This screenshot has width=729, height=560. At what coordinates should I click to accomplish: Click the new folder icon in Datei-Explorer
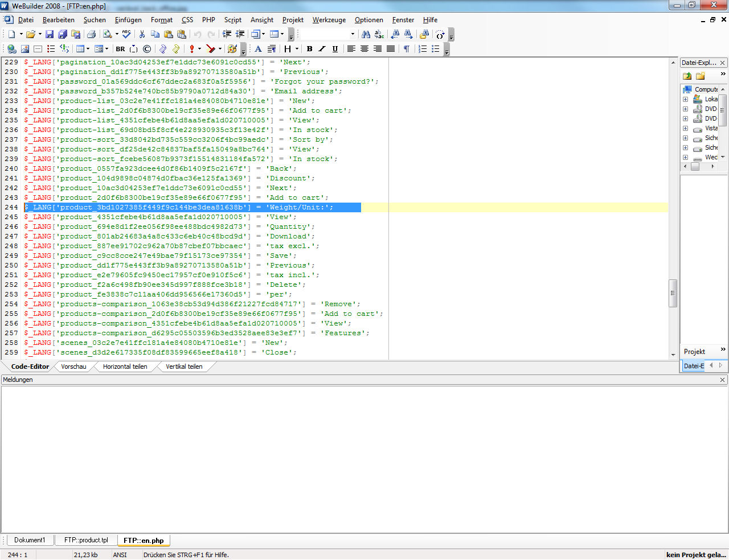coord(700,76)
